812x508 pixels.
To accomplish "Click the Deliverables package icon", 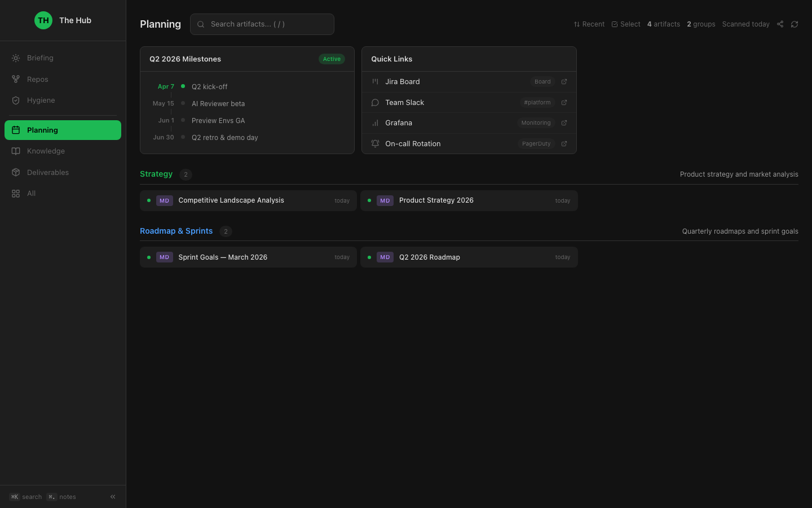I will (16, 172).
